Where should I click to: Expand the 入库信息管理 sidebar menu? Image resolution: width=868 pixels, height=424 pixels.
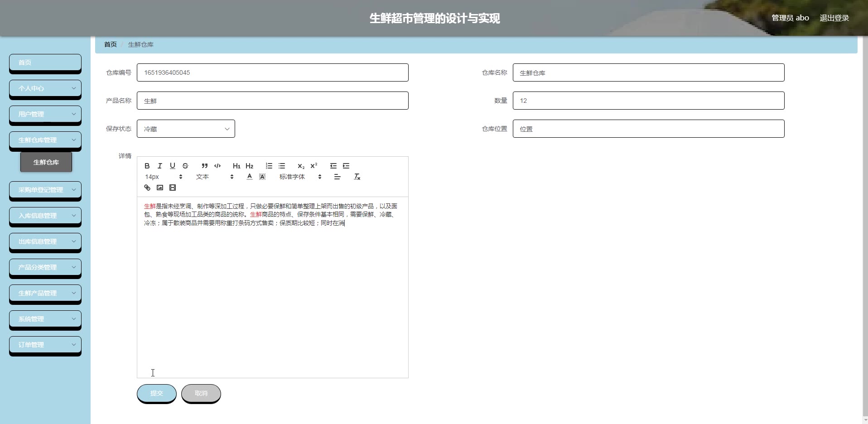pyautogui.click(x=45, y=216)
